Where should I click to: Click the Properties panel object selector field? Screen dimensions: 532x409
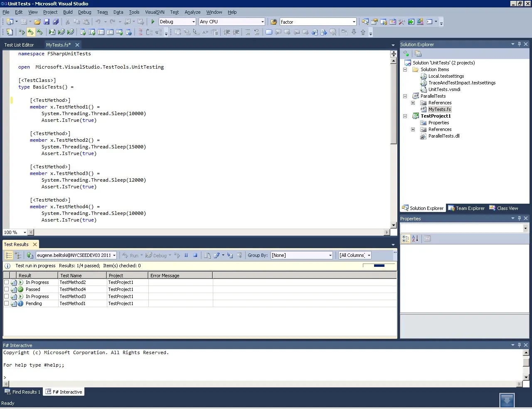[x=464, y=228]
